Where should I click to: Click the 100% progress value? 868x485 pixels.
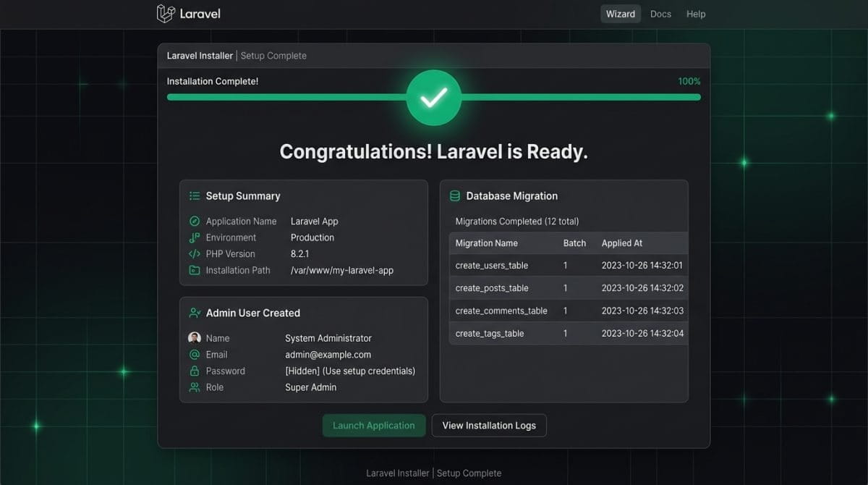[x=689, y=81]
